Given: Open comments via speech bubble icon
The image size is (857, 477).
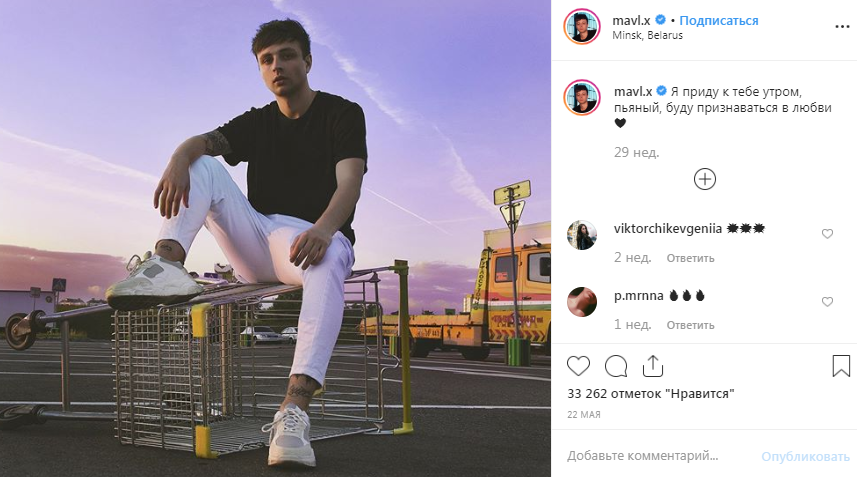Looking at the screenshot, I should pyautogui.click(x=616, y=366).
